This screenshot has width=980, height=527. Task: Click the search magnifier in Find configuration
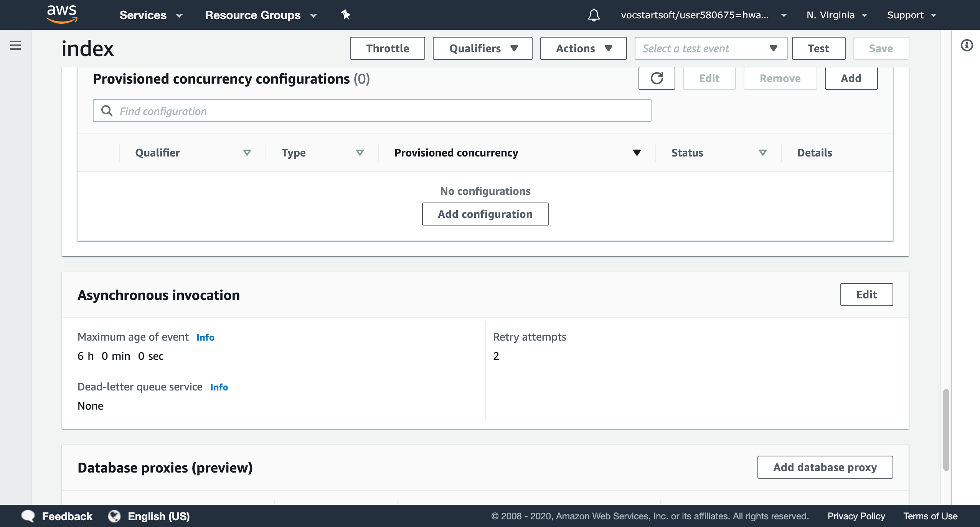click(107, 111)
